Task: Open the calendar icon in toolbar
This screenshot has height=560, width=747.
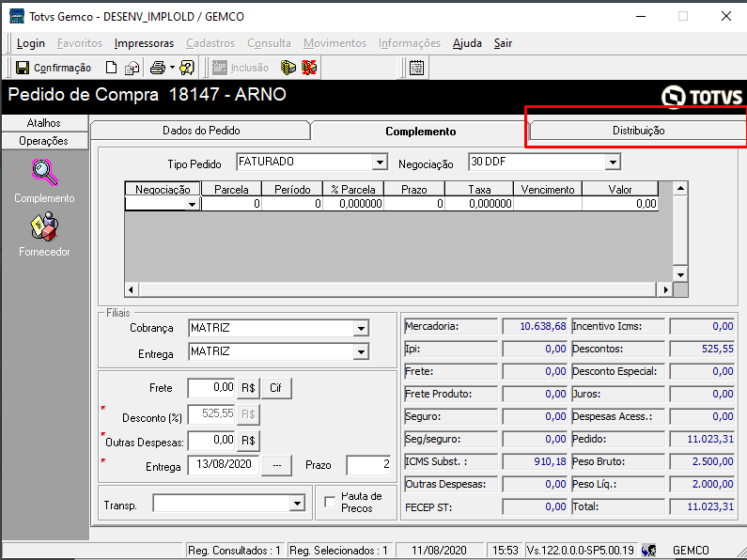Action: 416,68
